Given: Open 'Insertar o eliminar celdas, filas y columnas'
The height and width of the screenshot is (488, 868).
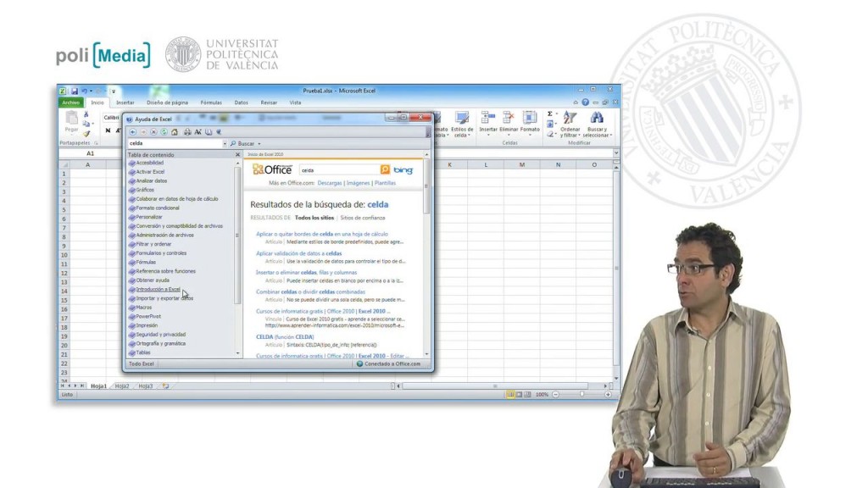Looking at the screenshot, I should click(x=306, y=273).
